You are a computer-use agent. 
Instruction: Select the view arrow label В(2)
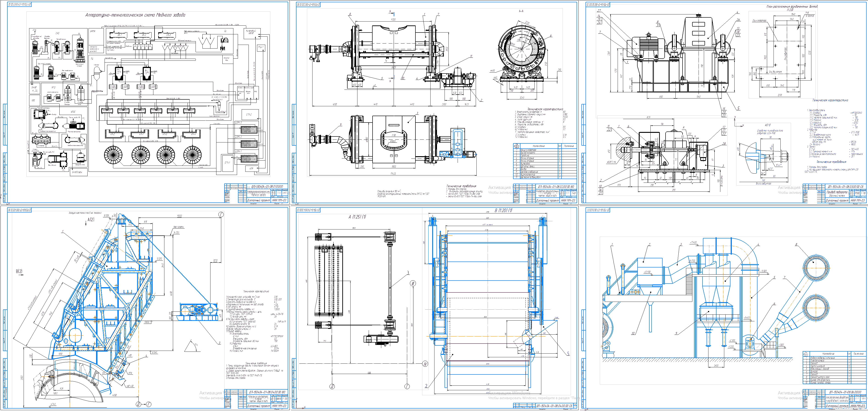[x=19, y=271]
